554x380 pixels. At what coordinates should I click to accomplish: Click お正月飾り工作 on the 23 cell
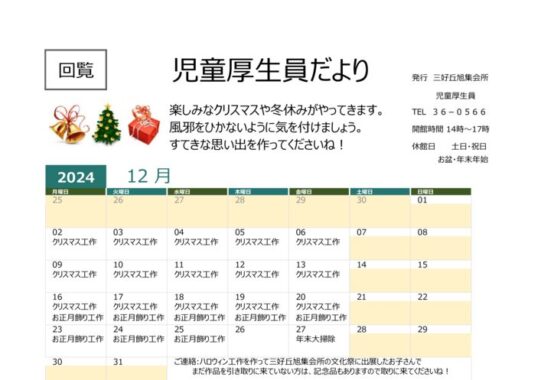(78, 339)
